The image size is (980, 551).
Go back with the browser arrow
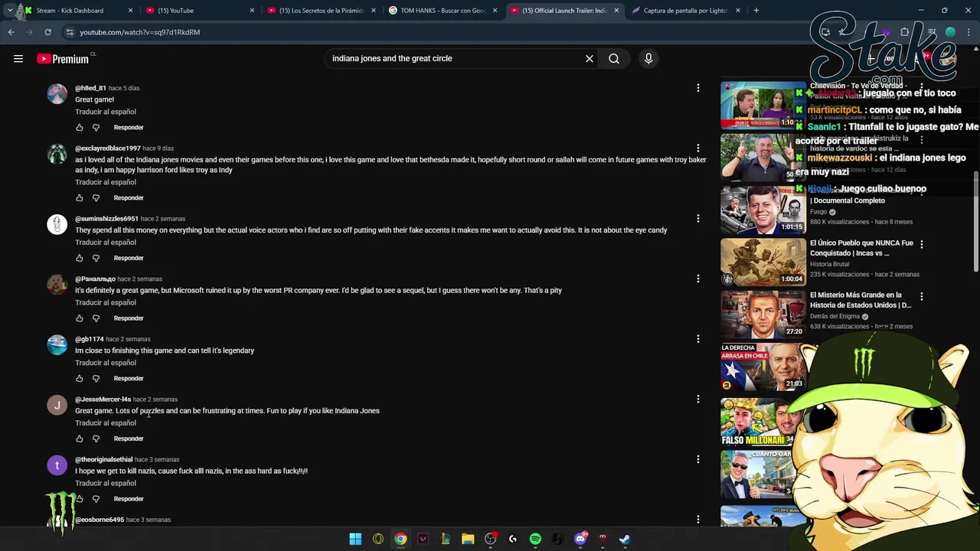pyautogui.click(x=11, y=32)
